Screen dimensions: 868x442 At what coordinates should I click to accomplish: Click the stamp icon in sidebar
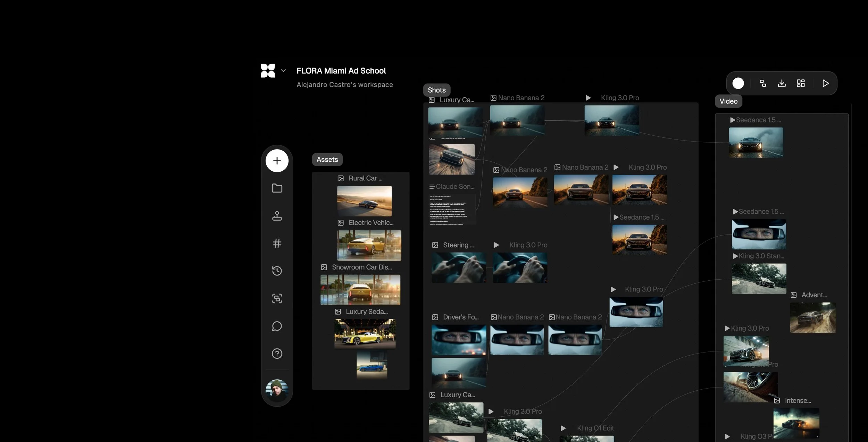point(277,216)
